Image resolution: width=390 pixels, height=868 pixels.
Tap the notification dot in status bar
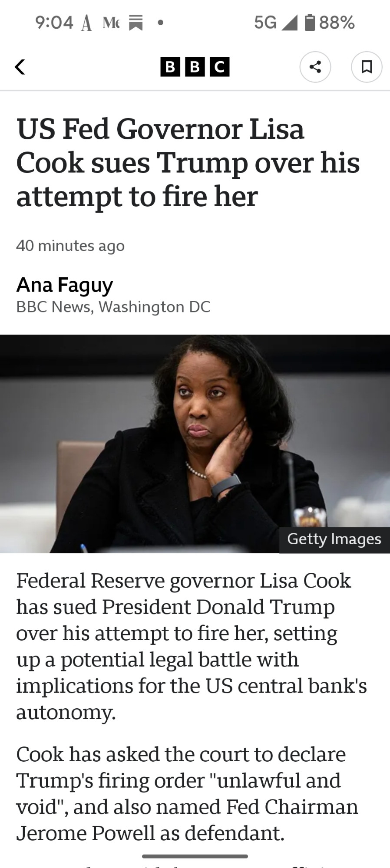(161, 23)
